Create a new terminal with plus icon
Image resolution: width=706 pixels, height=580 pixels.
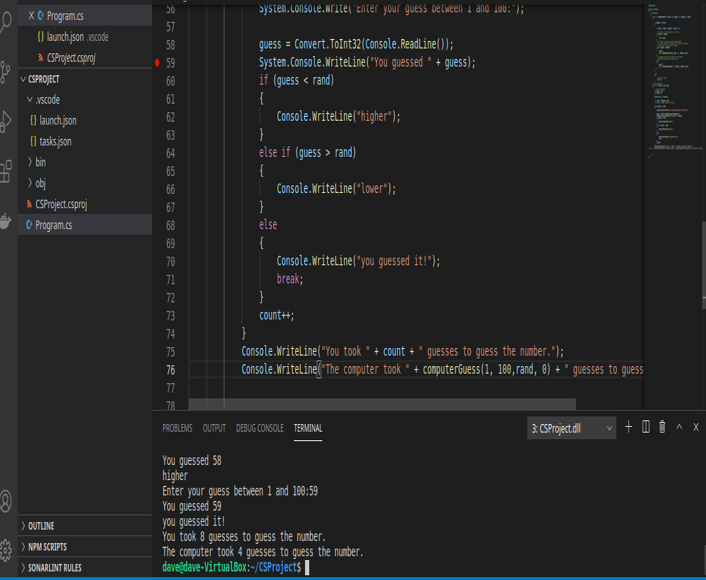628,428
